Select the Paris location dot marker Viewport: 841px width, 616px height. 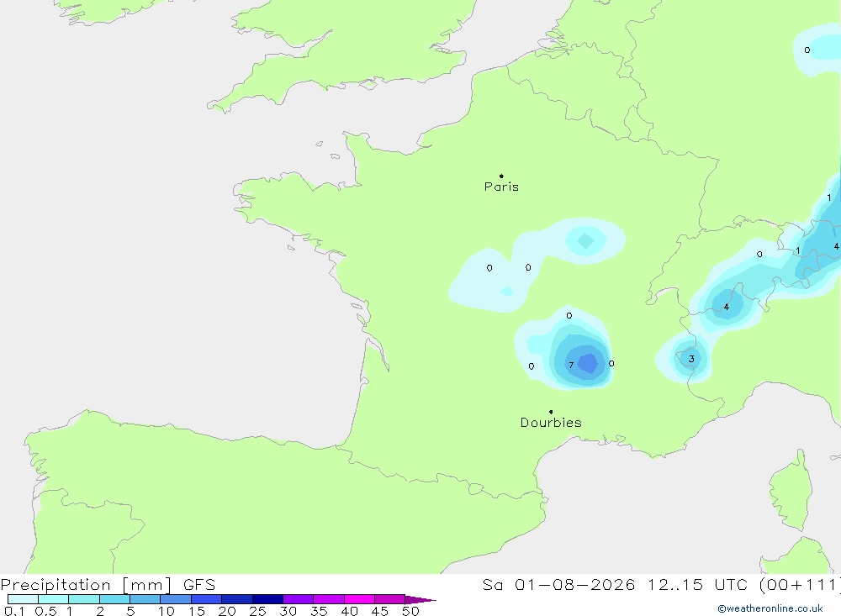click(501, 176)
